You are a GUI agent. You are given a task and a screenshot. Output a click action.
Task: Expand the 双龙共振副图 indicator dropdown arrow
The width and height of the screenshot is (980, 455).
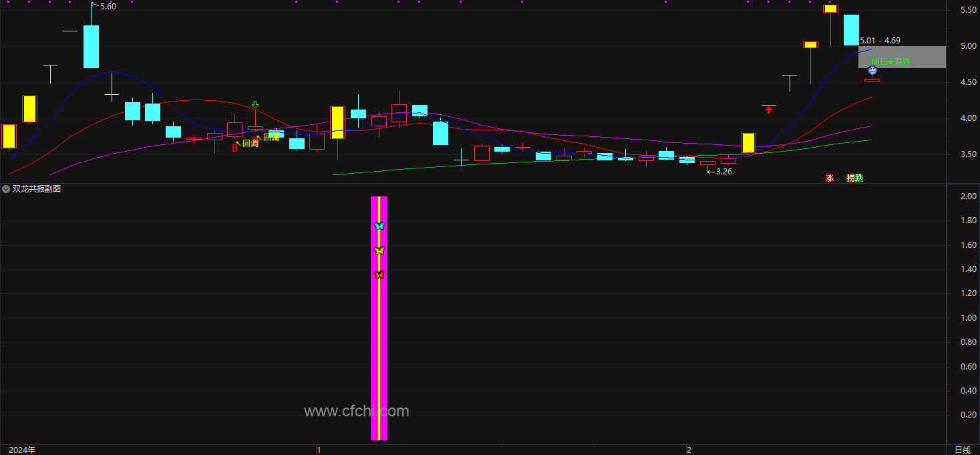pyautogui.click(x=6, y=189)
